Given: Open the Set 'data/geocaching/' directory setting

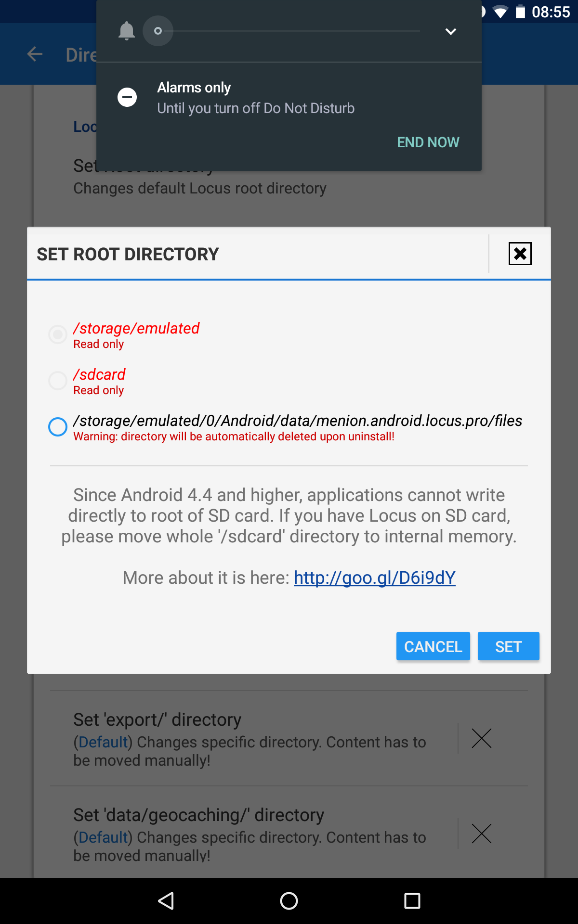Looking at the screenshot, I should click(250, 834).
